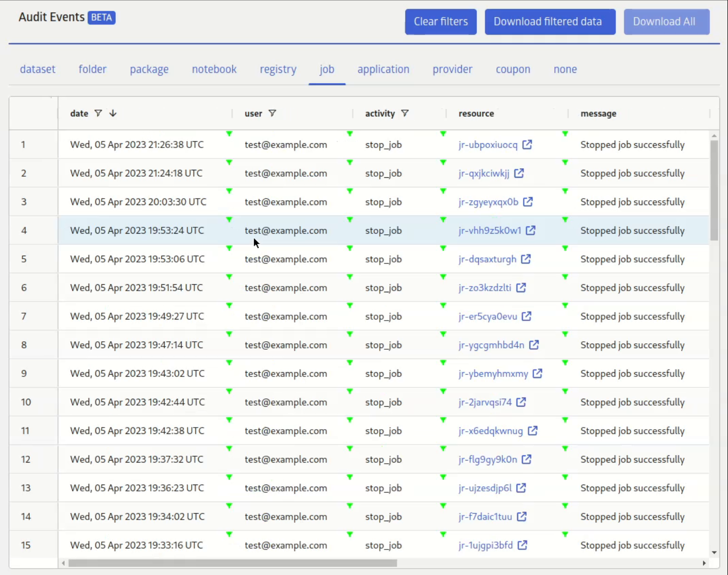728x575 pixels.
Task: Open external link icon for jr-dqsaxturgh
Action: 526,259
